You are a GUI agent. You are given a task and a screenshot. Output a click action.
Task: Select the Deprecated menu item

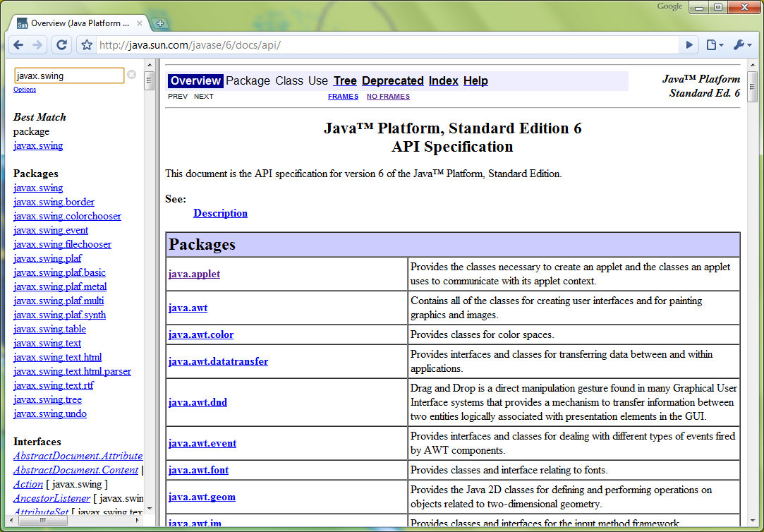[392, 80]
